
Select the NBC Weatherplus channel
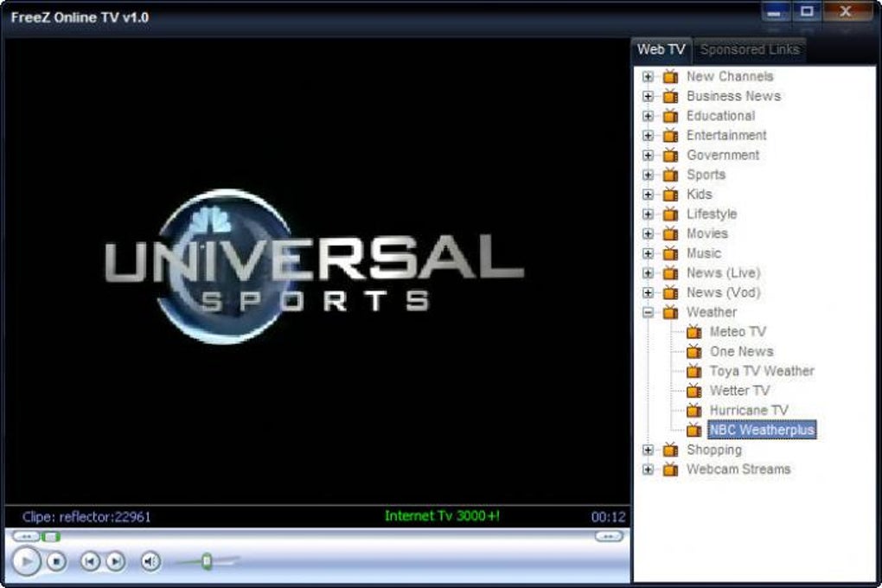pyautogui.click(x=762, y=430)
